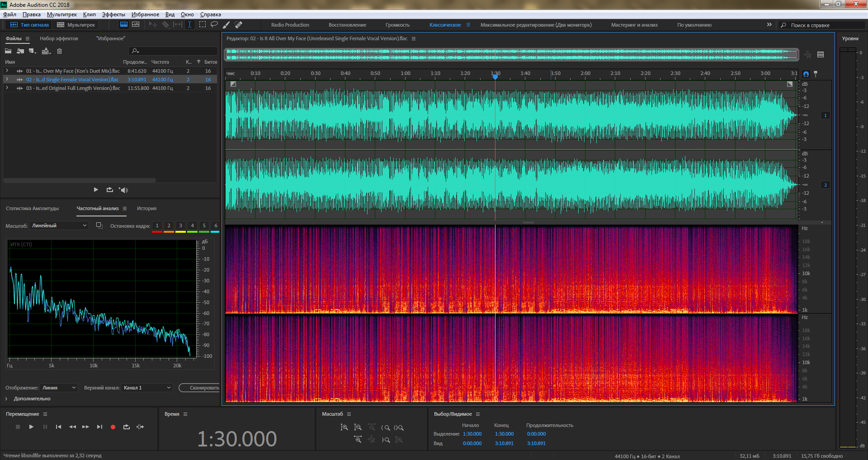The height and width of the screenshot is (460, 868).
Task: Click Zoom In Time icon
Action: 358,439
